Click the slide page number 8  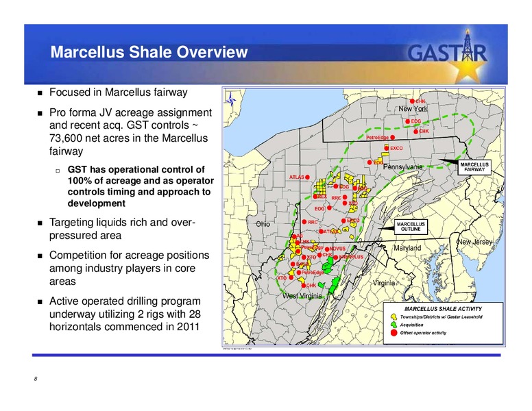(36, 379)
